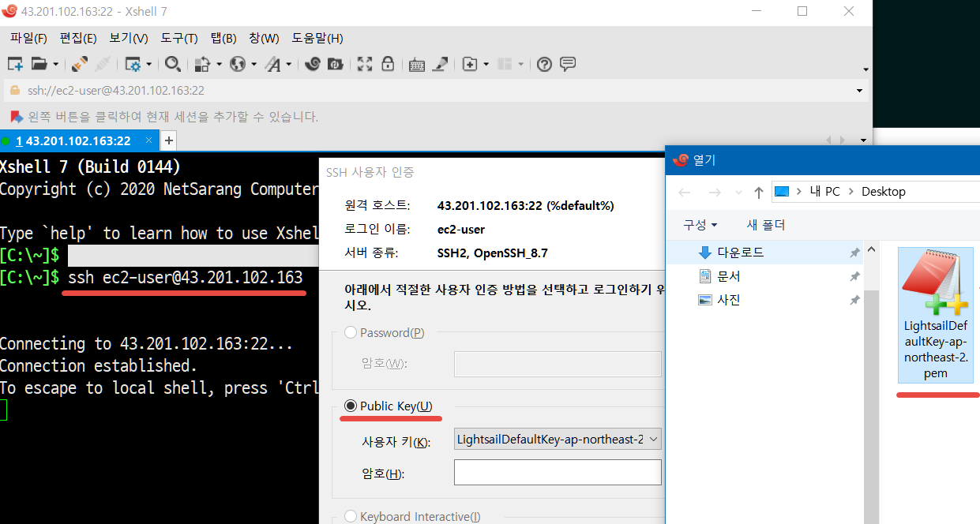The image size is (980, 524).
Task: Click the 새 폴더 button
Action: 766,225
